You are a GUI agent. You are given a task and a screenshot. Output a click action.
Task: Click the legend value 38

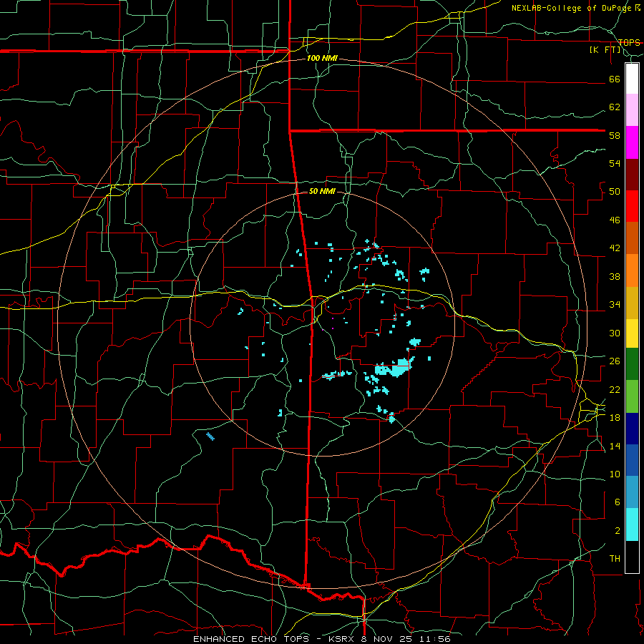coord(615,277)
